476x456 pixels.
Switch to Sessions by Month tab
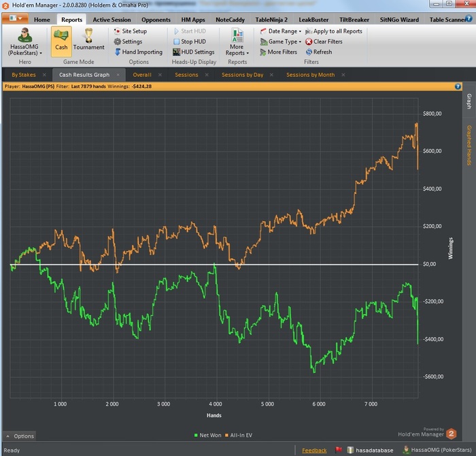(310, 75)
